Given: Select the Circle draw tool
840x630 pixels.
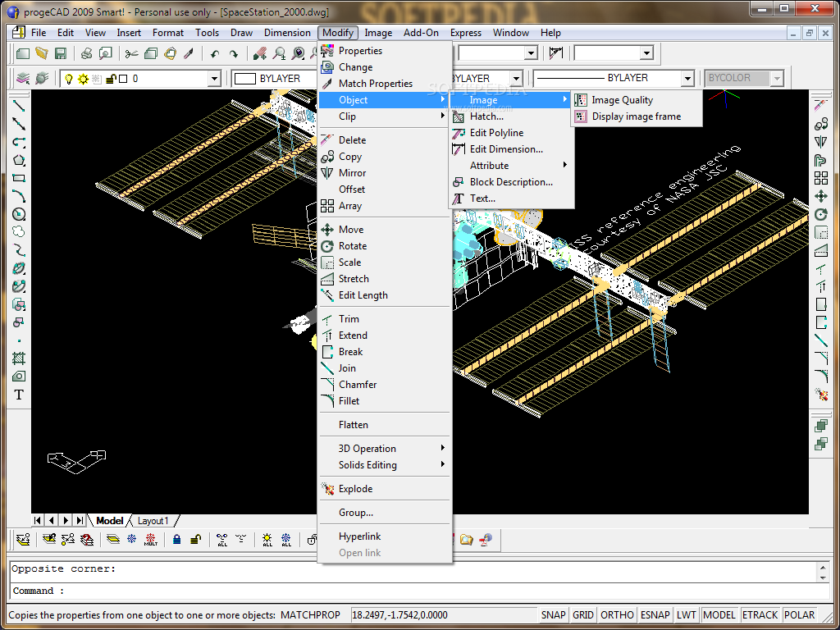Looking at the screenshot, I should pos(19,214).
